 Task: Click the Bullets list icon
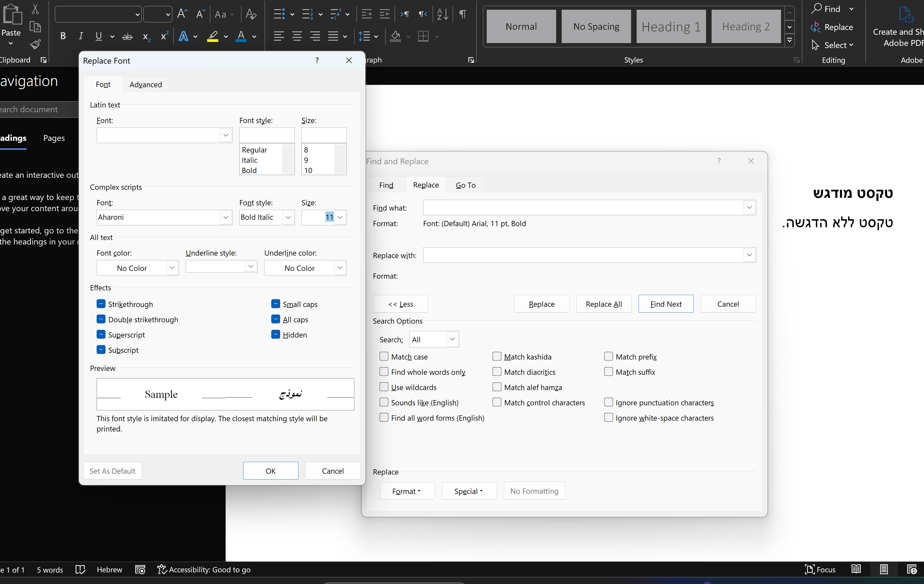pyautogui.click(x=279, y=14)
